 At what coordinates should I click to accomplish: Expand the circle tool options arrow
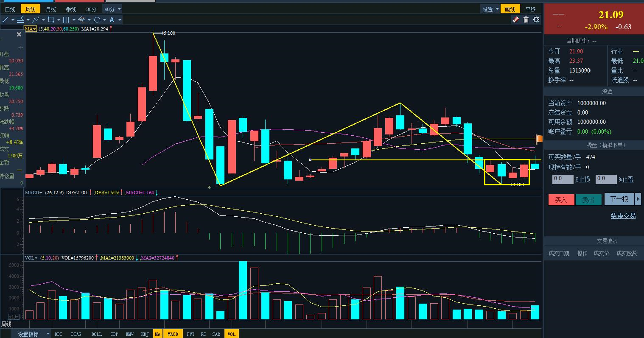(104, 20)
